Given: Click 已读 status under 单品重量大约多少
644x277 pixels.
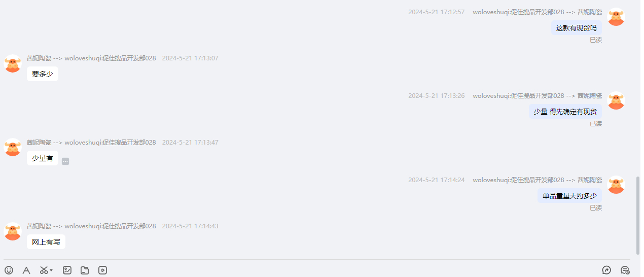Looking at the screenshot, I should (596, 208).
